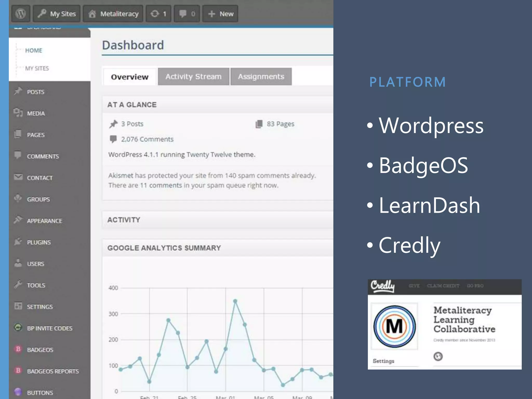Image resolution: width=532 pixels, height=399 pixels.
Task: Click Claim Credit in Credly header
Action: (x=443, y=286)
